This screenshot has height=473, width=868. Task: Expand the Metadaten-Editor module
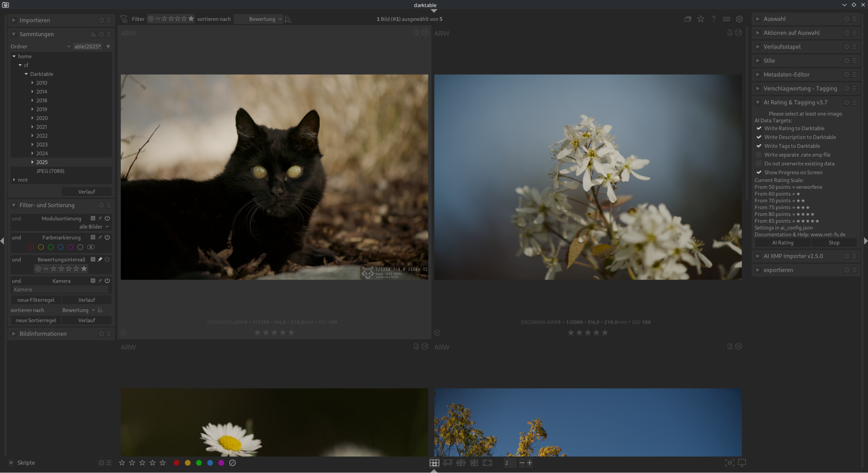(786, 75)
